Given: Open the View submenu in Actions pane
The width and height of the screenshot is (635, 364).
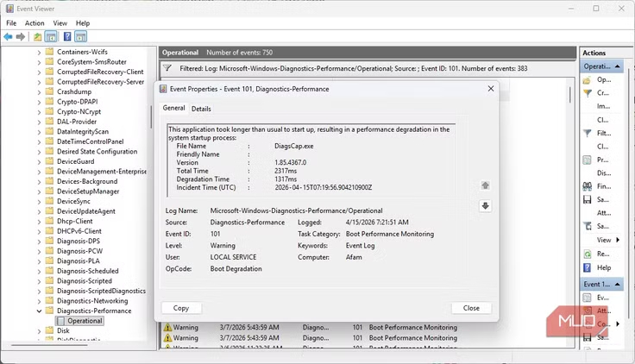Looking at the screenshot, I should tap(607, 240).
